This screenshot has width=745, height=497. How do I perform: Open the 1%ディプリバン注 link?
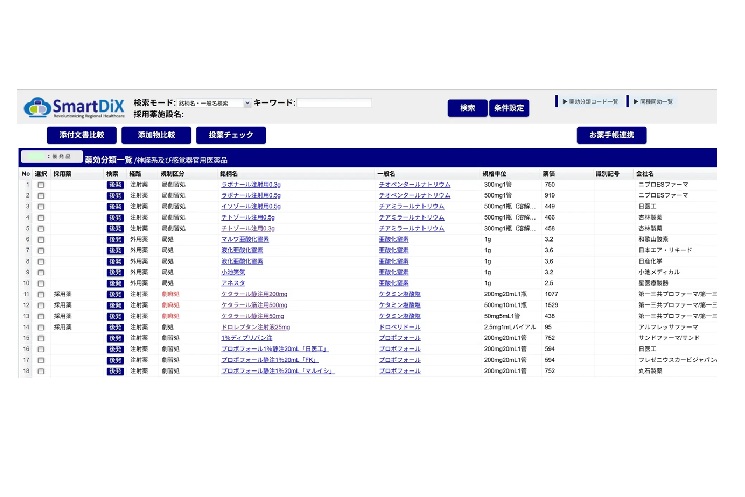(247, 338)
